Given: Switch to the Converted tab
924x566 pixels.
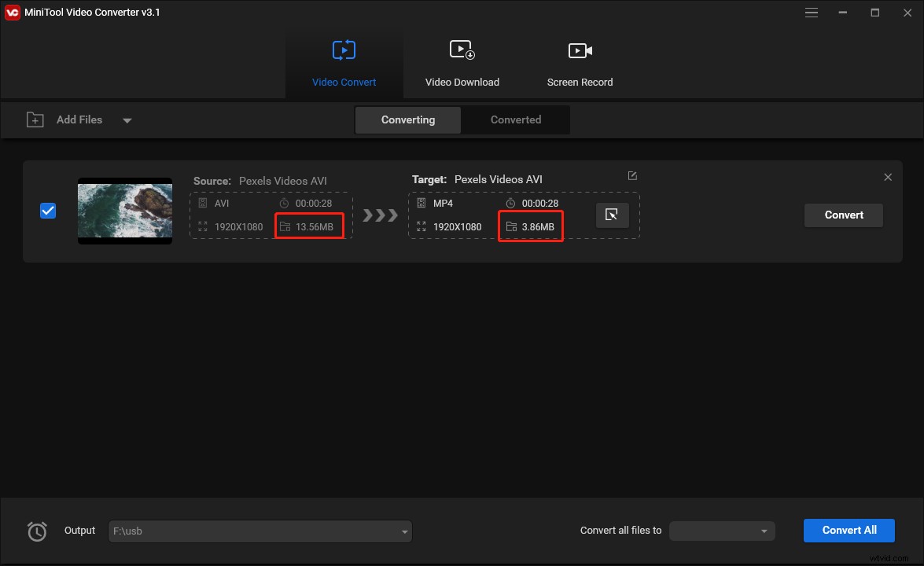Looking at the screenshot, I should [515, 119].
